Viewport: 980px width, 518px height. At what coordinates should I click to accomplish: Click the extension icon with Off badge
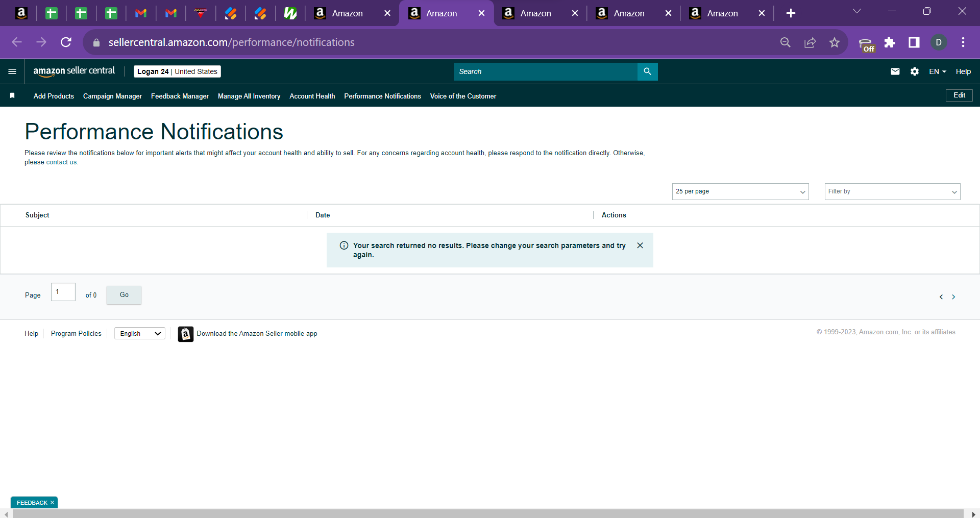pyautogui.click(x=866, y=44)
